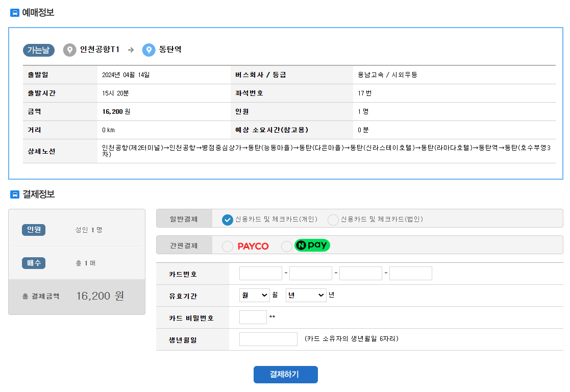Click the 인원 label badge in payment summary
570x392 pixels.
coord(33,230)
